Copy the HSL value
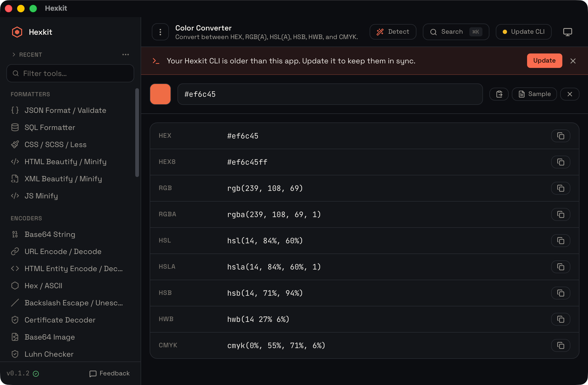 [x=560, y=241]
